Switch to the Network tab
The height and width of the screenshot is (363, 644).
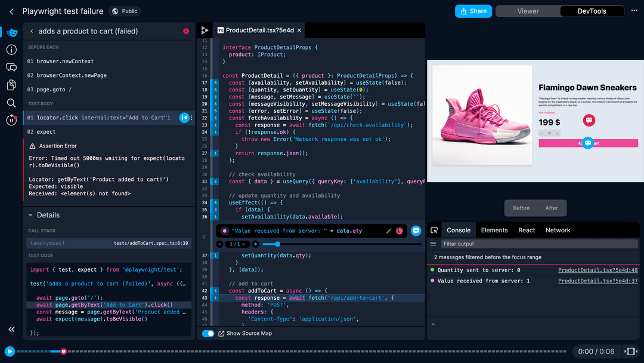point(558,230)
